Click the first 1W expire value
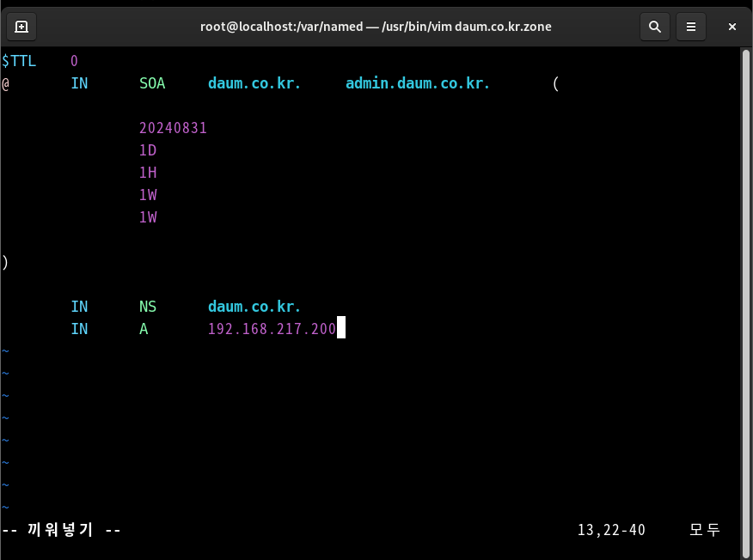This screenshot has width=753, height=560. pos(148,195)
